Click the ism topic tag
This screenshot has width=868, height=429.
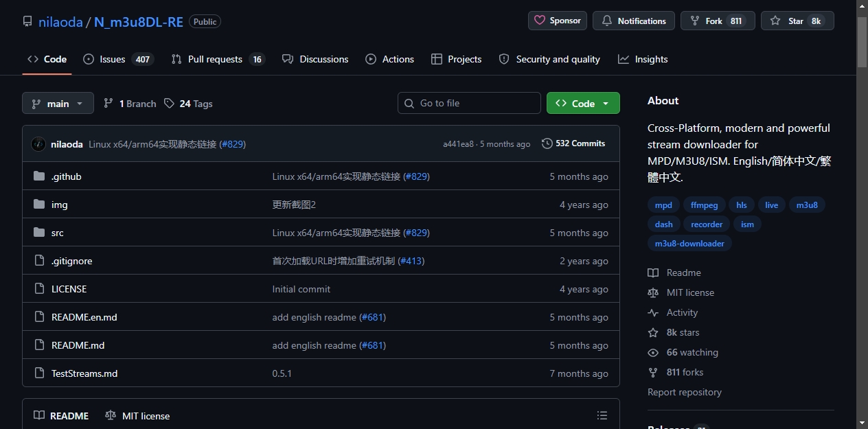point(748,224)
